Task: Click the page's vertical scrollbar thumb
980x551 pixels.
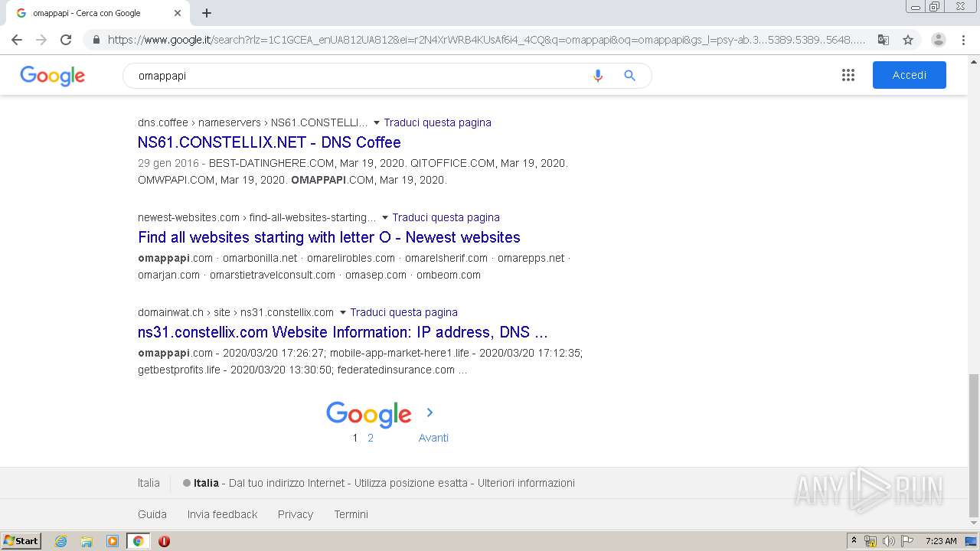Action: click(x=974, y=445)
